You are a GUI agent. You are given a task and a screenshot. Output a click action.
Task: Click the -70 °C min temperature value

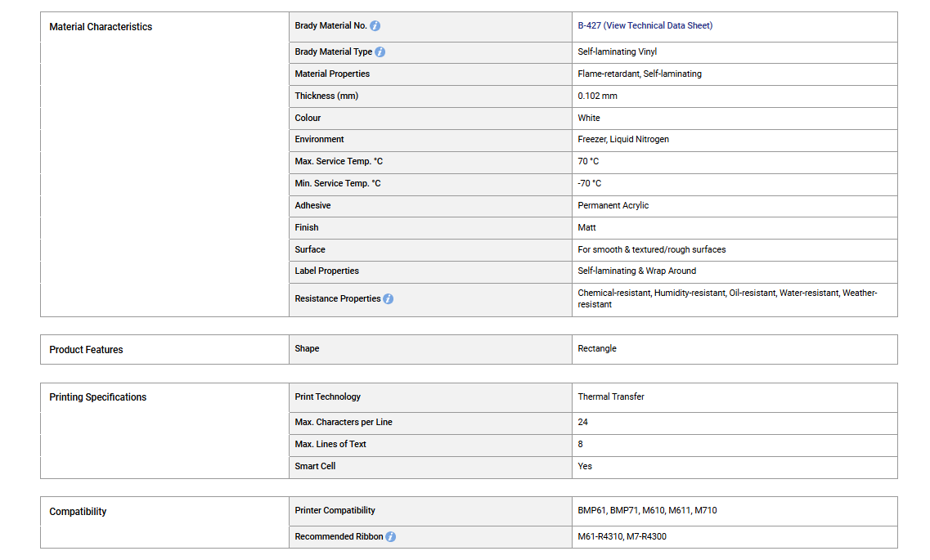589,183
